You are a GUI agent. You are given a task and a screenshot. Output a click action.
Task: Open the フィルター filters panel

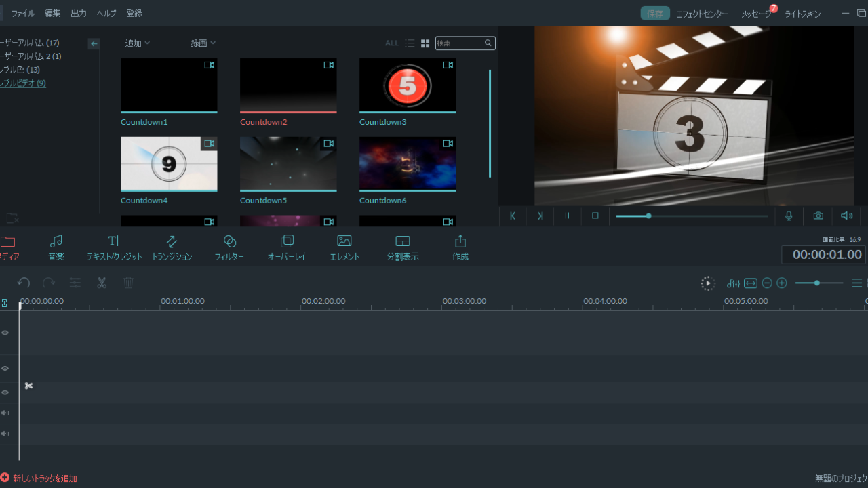[229, 248]
